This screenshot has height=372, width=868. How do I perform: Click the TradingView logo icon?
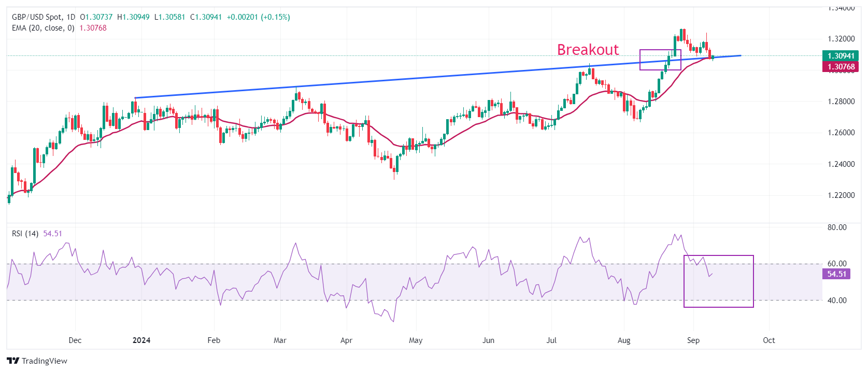tap(13, 361)
